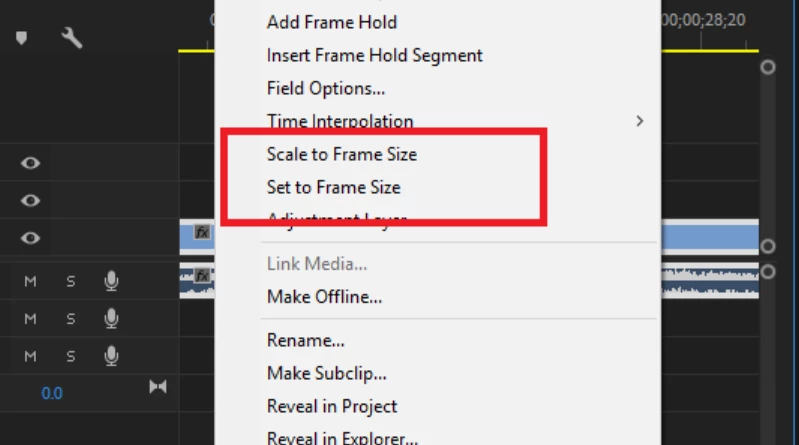Click the fx badge on the audio clip
This screenshot has width=799, height=445.
pos(202,276)
